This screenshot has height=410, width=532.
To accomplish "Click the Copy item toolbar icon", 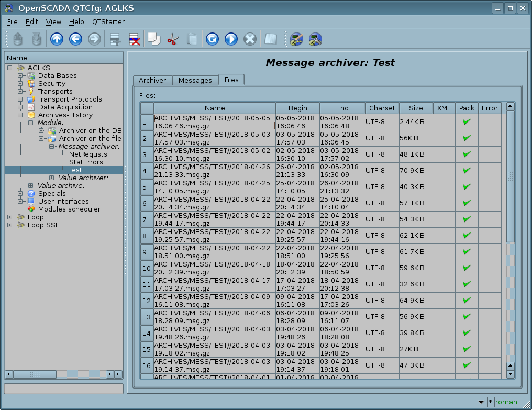I will coord(153,39).
